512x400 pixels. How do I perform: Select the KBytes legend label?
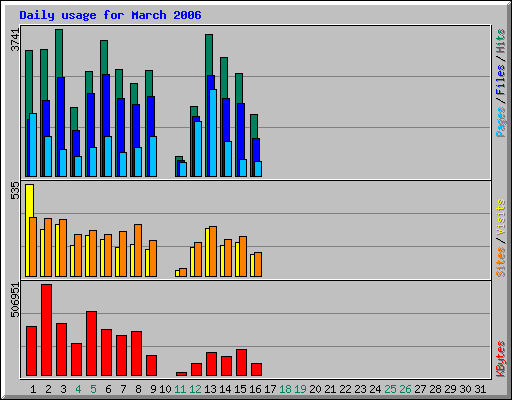[500, 359]
